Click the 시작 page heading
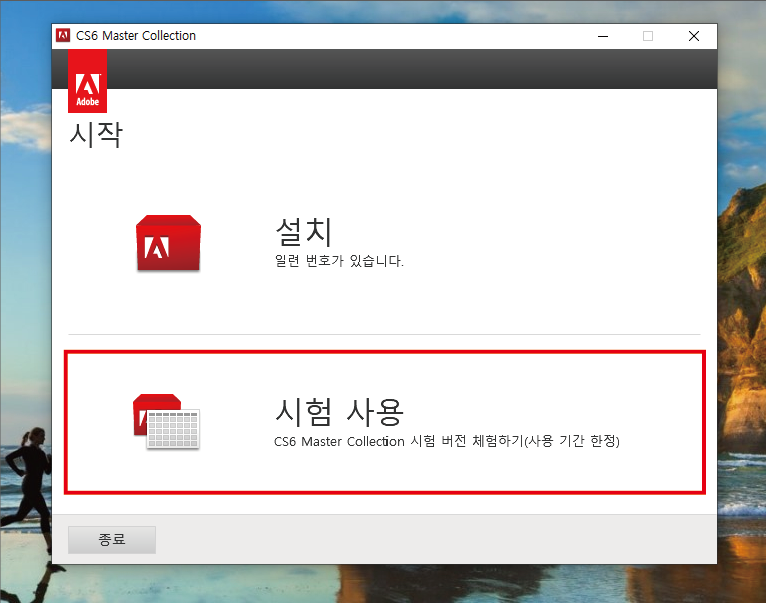 [96, 134]
